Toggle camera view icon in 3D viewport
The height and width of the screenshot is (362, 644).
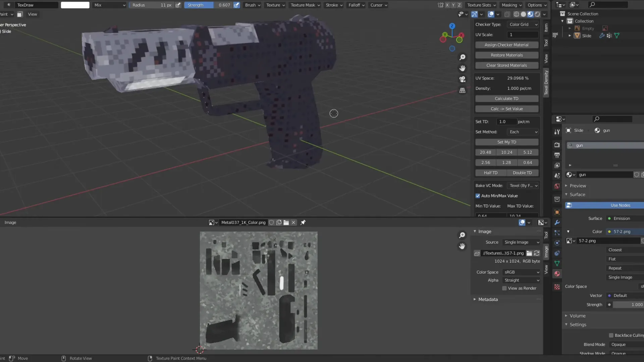point(462,79)
